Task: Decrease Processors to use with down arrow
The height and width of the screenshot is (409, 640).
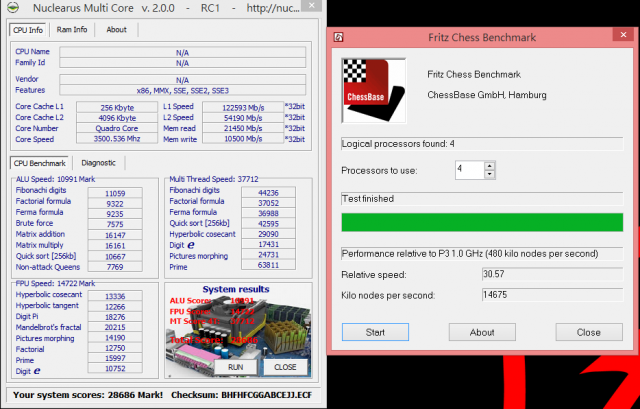Action: click(x=489, y=175)
